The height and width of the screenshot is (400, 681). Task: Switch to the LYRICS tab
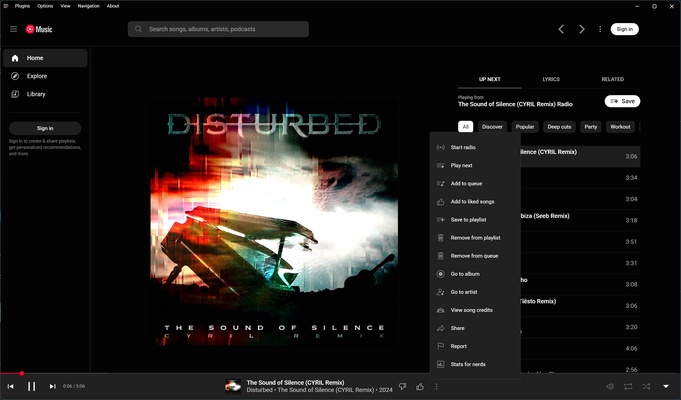[551, 79]
